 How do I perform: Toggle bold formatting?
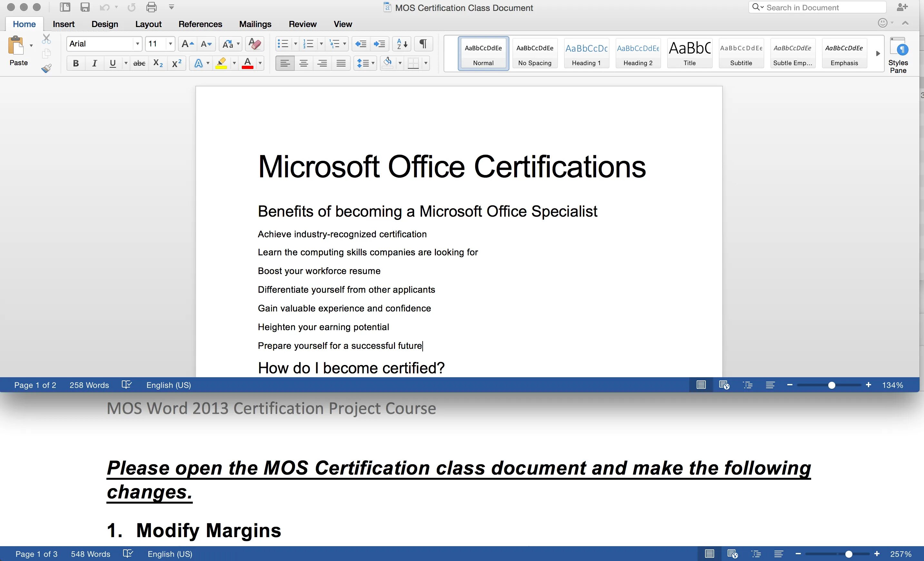[x=76, y=64]
